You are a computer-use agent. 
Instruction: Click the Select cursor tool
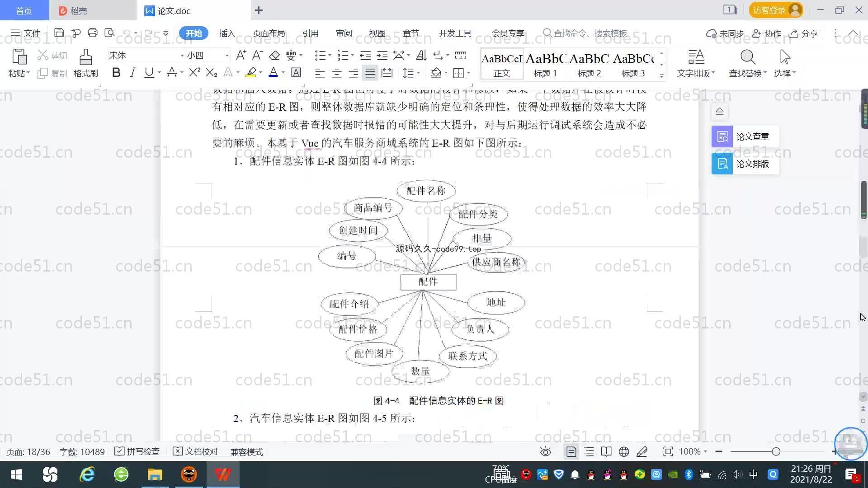tap(785, 63)
